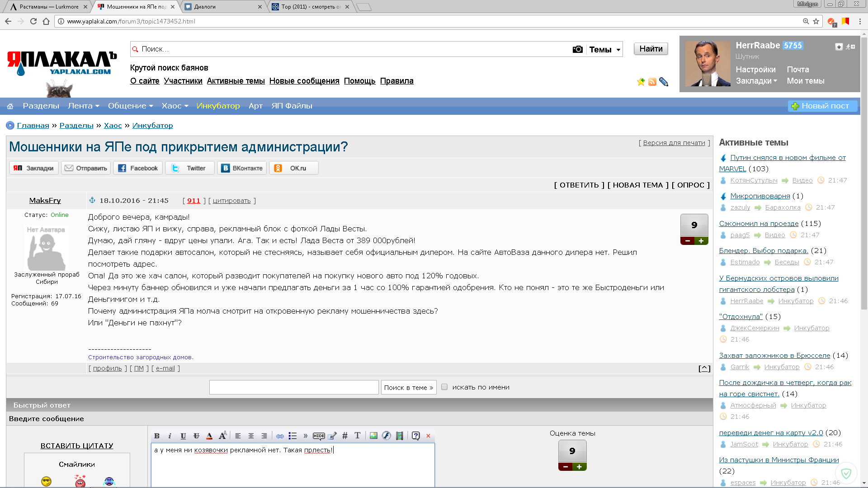Insert a HIDE tag in the reply
Screen dimensions: 868x488
[319, 436]
